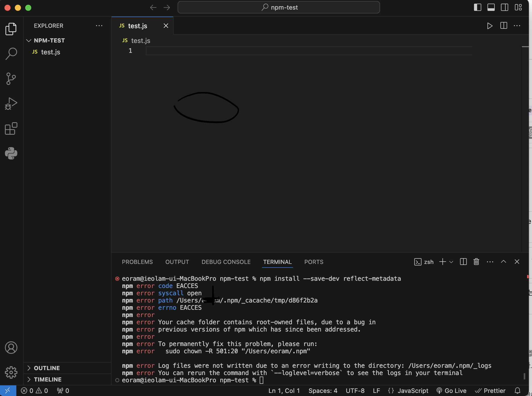Click the Go Forward arrow in title bar
This screenshot has width=532, height=396.
[x=167, y=8]
